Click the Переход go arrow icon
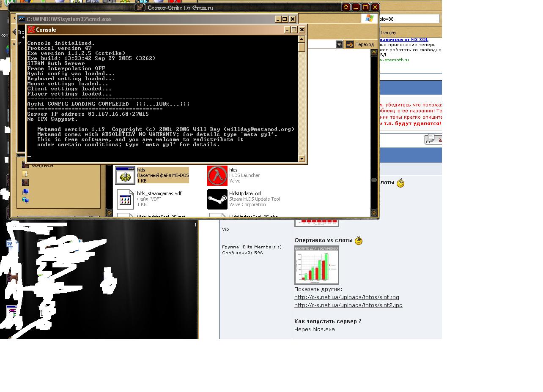 point(350,44)
